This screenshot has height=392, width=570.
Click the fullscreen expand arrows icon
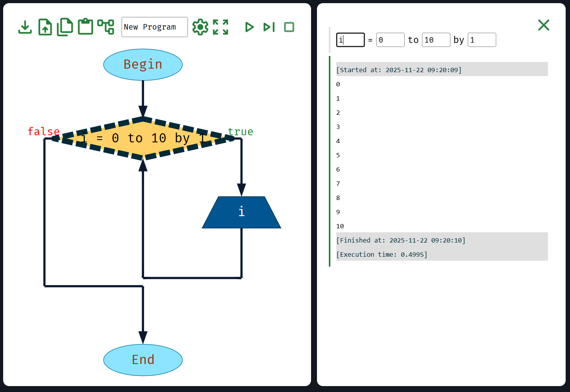pyautogui.click(x=221, y=27)
